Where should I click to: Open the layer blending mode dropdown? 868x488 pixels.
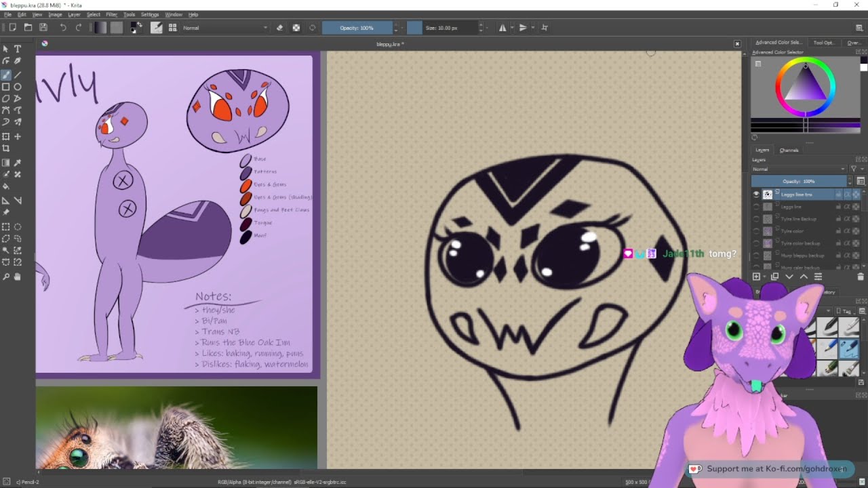pyautogui.click(x=799, y=169)
